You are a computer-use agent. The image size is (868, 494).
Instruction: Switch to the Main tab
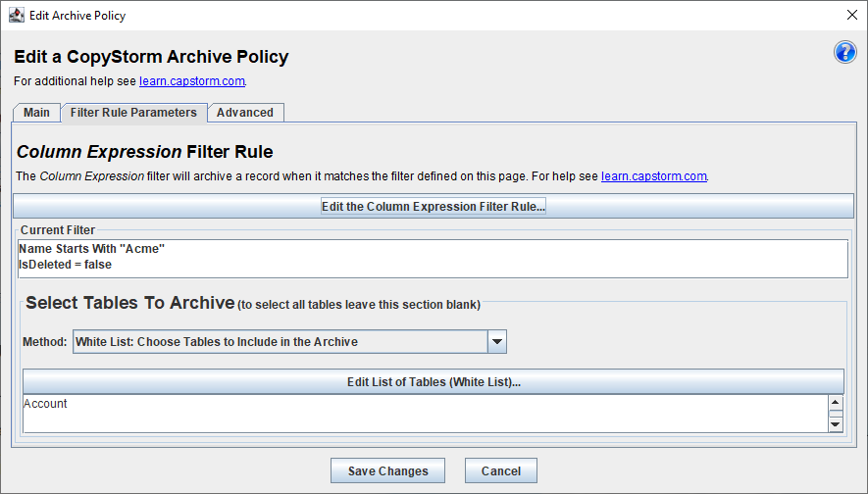click(x=36, y=113)
